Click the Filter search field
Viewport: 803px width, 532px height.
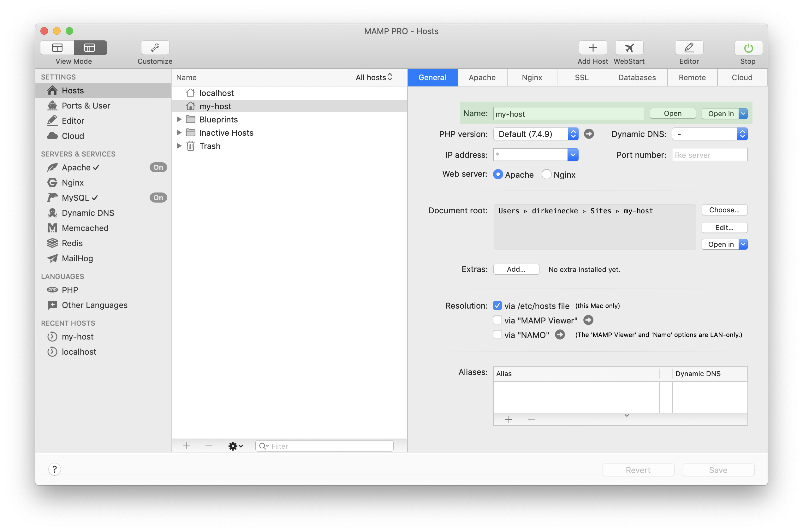tap(324, 446)
